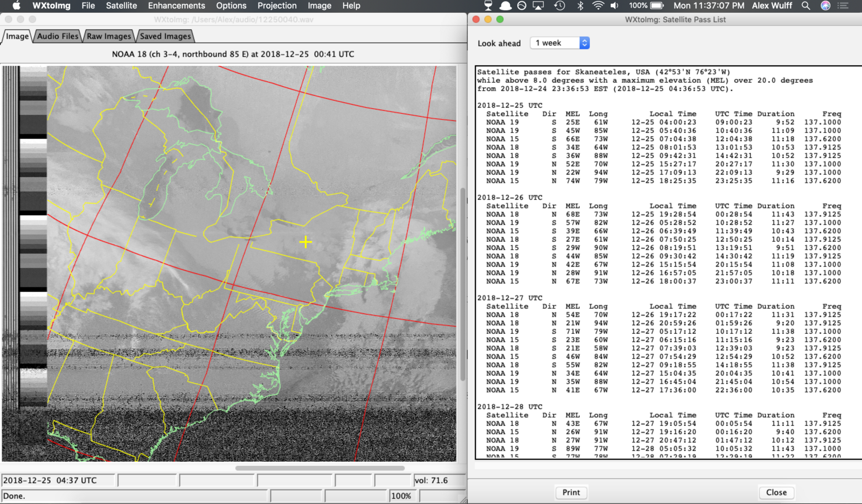Open the Satellite menu
This screenshot has width=862, height=504.
[x=121, y=5]
